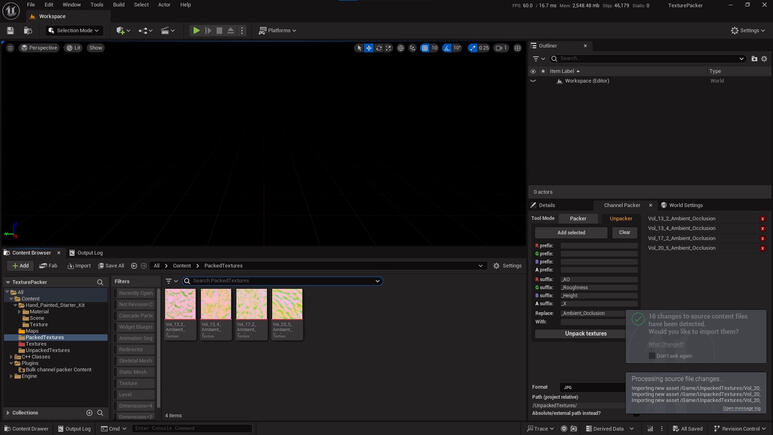Save the current level with the disk icon
Image resolution: width=773 pixels, height=435 pixels.
pyautogui.click(x=10, y=31)
